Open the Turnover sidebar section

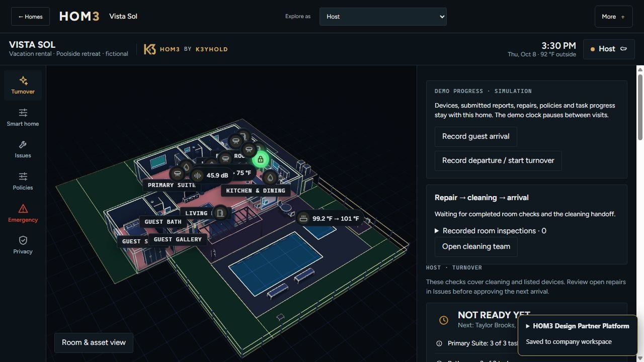[x=23, y=85]
